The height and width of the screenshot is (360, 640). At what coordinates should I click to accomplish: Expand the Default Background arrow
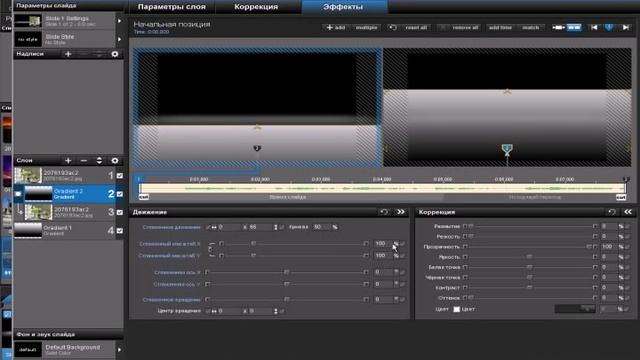click(x=119, y=350)
